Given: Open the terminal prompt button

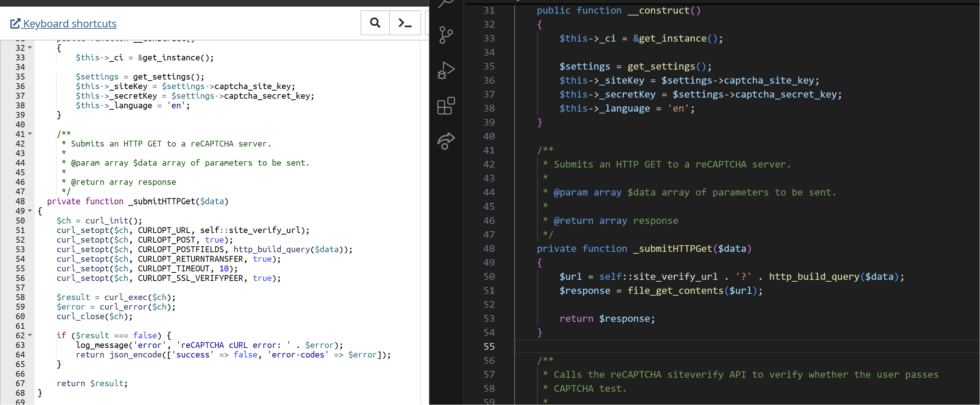Looking at the screenshot, I should click(x=405, y=23).
